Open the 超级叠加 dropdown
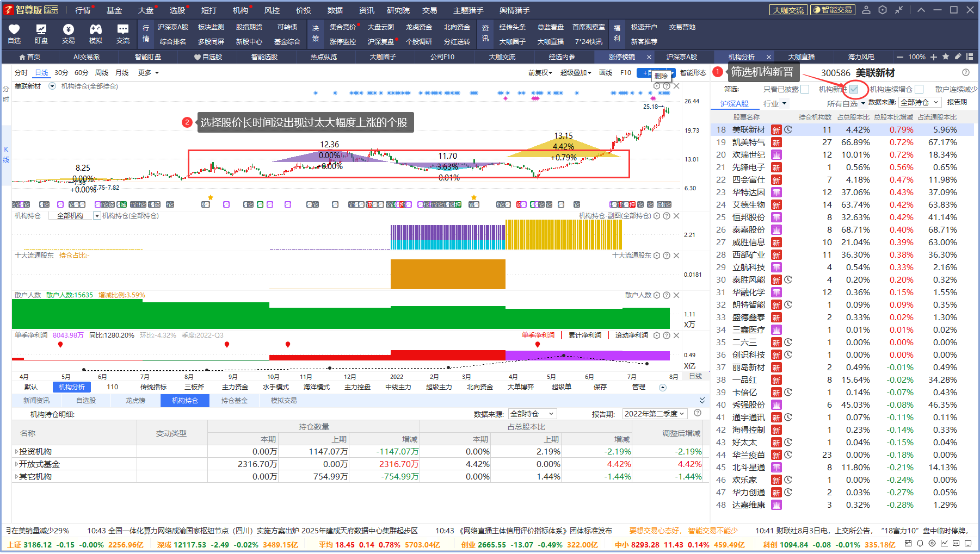 click(576, 73)
